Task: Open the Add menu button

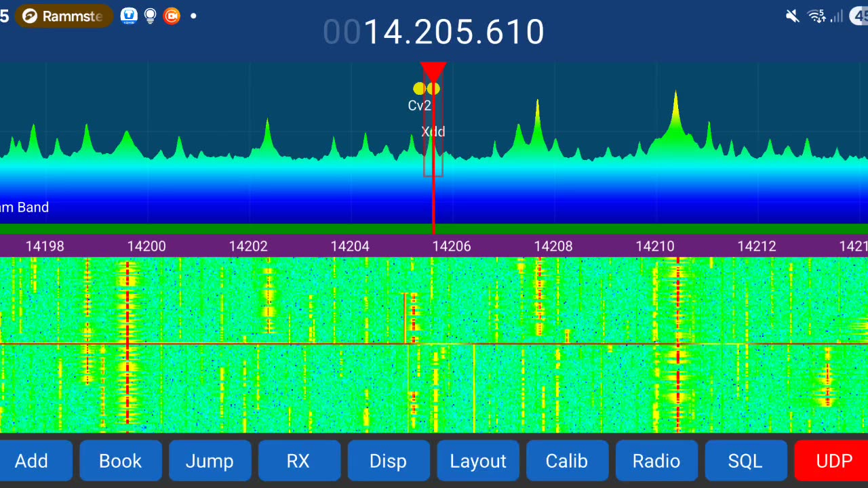Action: [x=32, y=461]
